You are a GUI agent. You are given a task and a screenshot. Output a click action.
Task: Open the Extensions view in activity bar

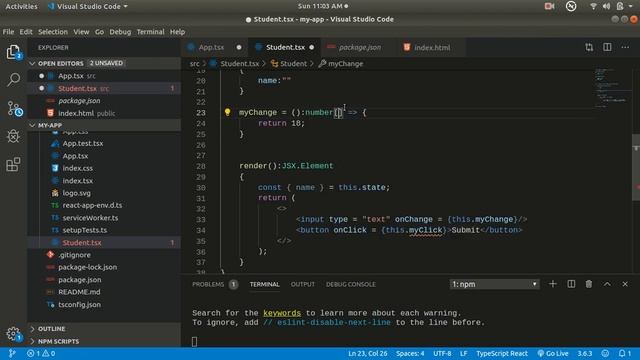[13, 164]
